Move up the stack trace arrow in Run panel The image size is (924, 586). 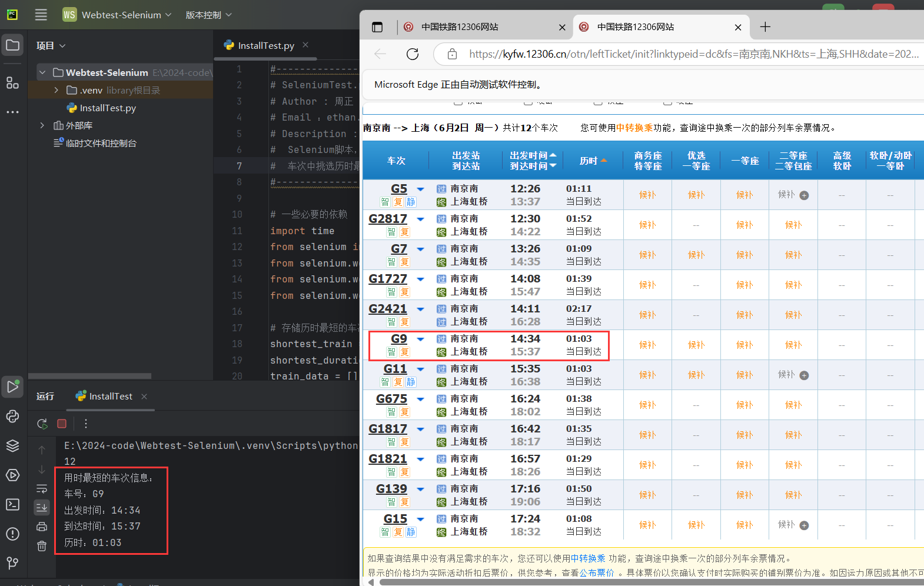tap(42, 450)
